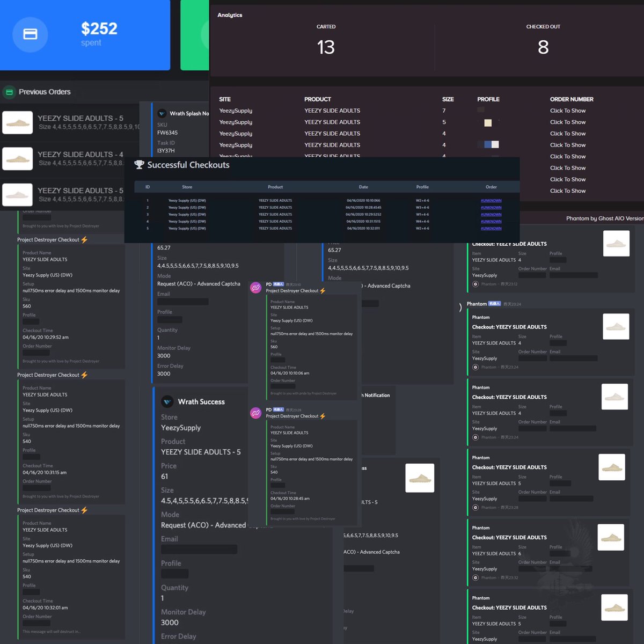
Task: Click price value 61 in Wrath Success
Action: click(164, 477)
